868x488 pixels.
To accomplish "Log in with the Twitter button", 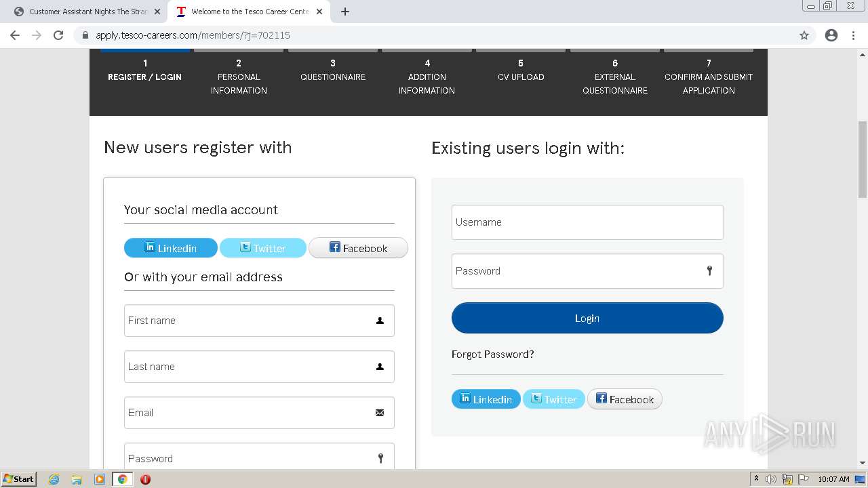I will (553, 399).
